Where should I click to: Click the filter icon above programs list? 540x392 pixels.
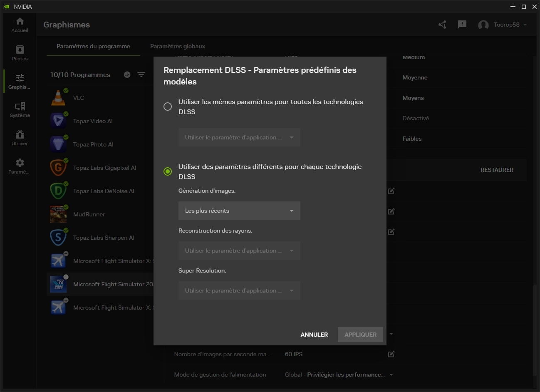[x=141, y=74]
